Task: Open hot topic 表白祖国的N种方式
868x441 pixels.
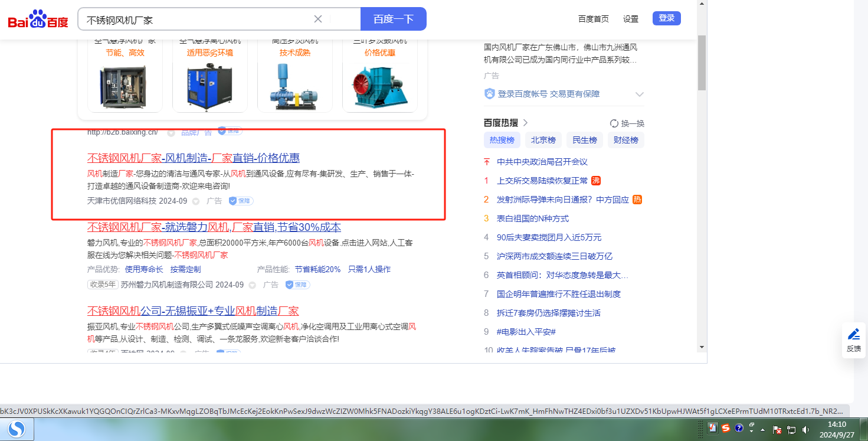Action: coord(533,218)
